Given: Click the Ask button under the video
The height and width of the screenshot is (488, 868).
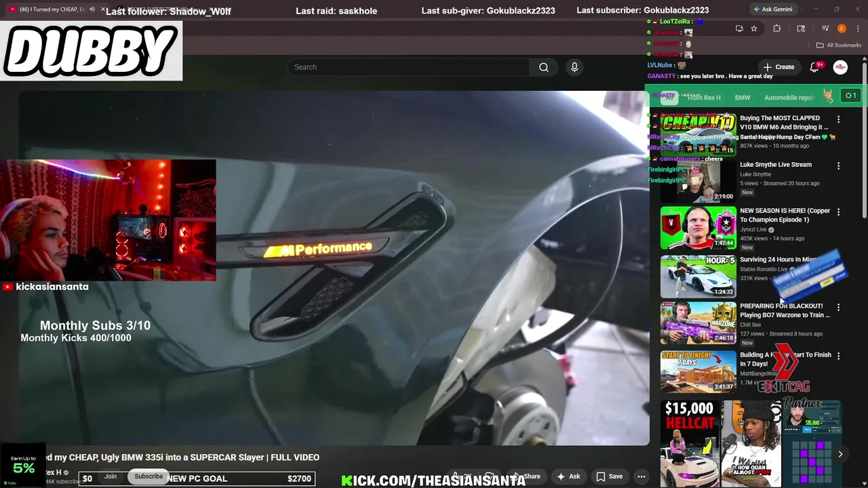Looking at the screenshot, I should coord(568,476).
